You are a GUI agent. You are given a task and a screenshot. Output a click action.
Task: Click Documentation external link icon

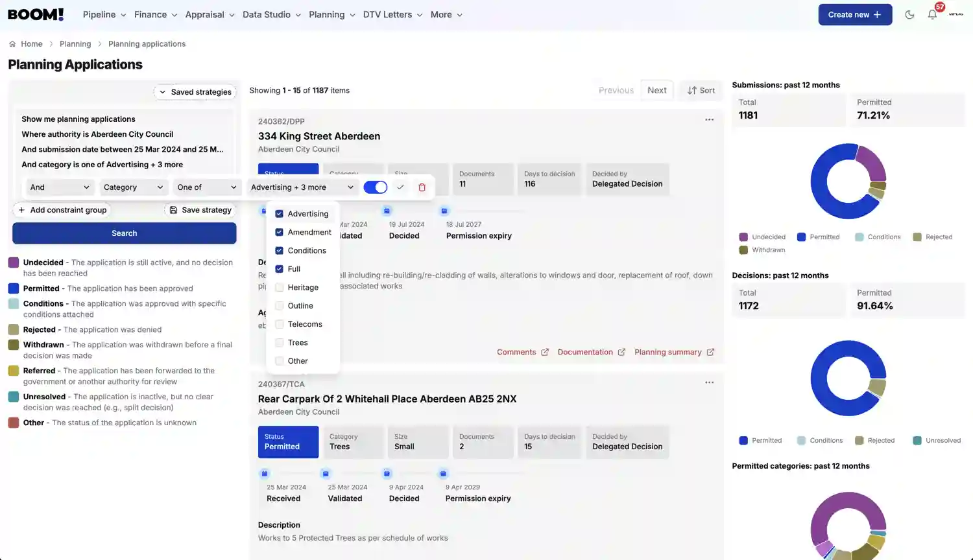[621, 352]
